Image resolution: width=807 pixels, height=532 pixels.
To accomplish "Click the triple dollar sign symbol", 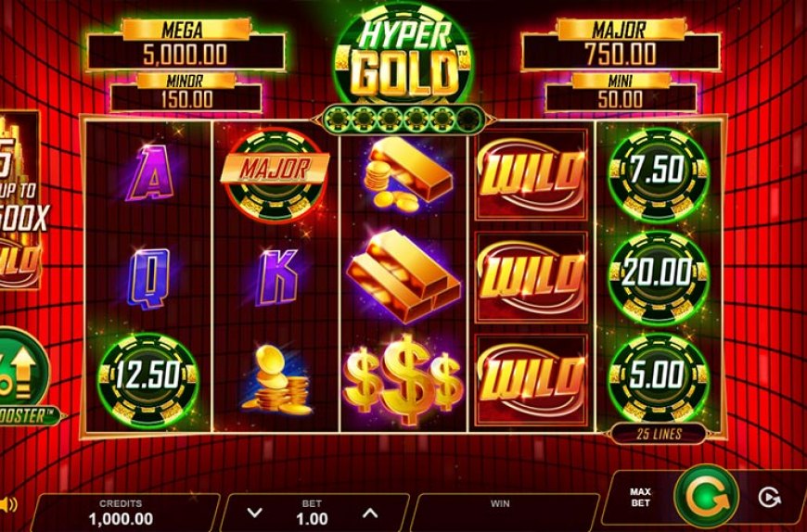I will (404, 379).
